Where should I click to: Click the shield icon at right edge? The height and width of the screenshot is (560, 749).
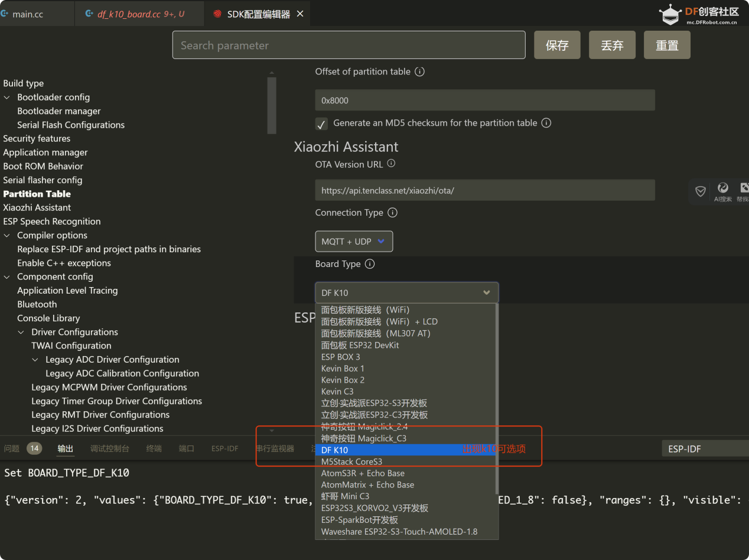tap(701, 191)
